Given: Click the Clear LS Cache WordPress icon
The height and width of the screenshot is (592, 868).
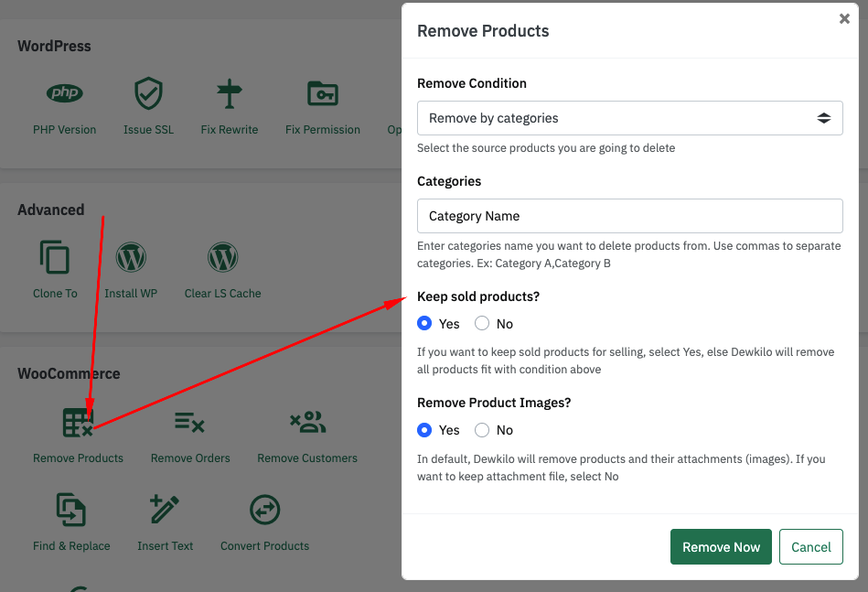Looking at the screenshot, I should point(222,257).
